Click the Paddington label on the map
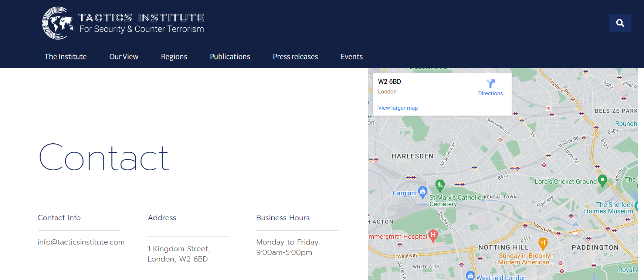Screen dimensions: 644x280 [x=595, y=247]
